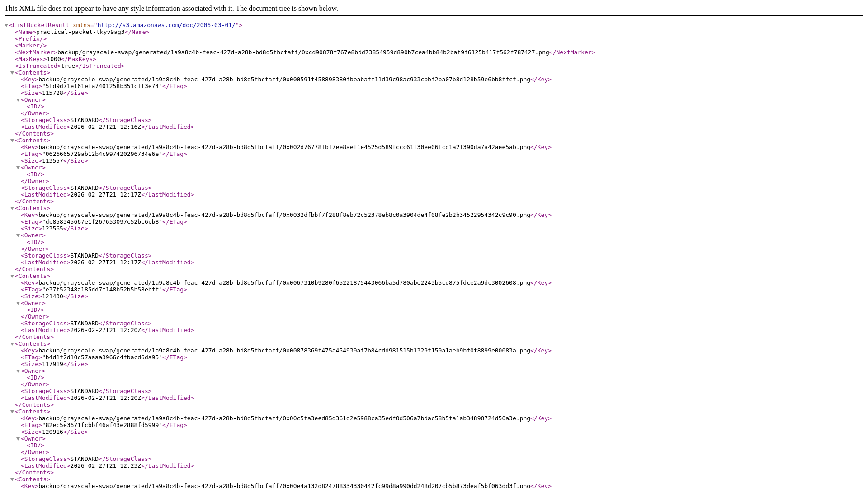Collapse Owner node under ETag 5fd9d71e161efa

pyautogui.click(x=18, y=100)
